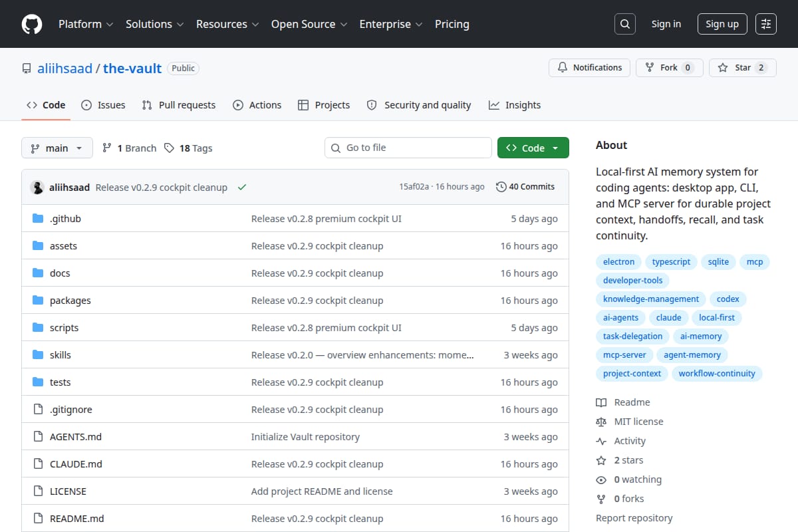
Task: Click the Sign up button
Action: pyautogui.click(x=722, y=24)
